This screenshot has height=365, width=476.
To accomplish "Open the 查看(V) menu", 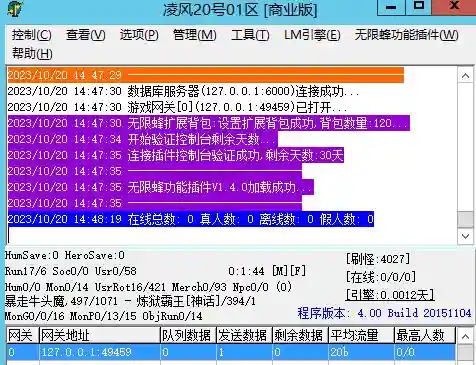I will tap(85, 35).
